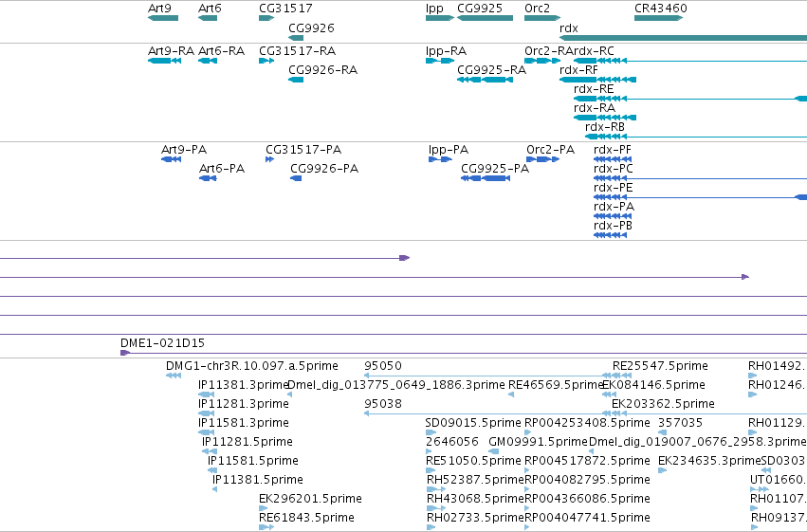Screen dimensions: 807x532
Task: Select the RE61843.5prime EST
Action: 266,527
